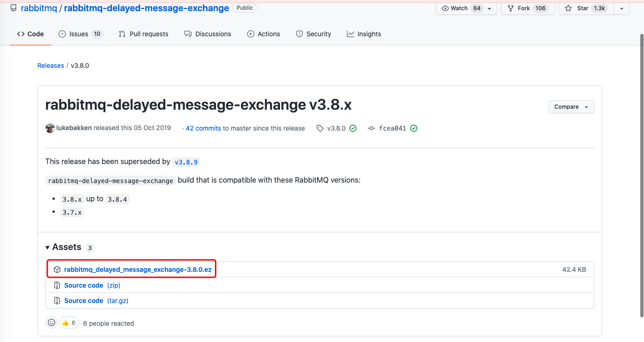
Task: Go back to Releases breadcrumb
Action: coord(51,66)
